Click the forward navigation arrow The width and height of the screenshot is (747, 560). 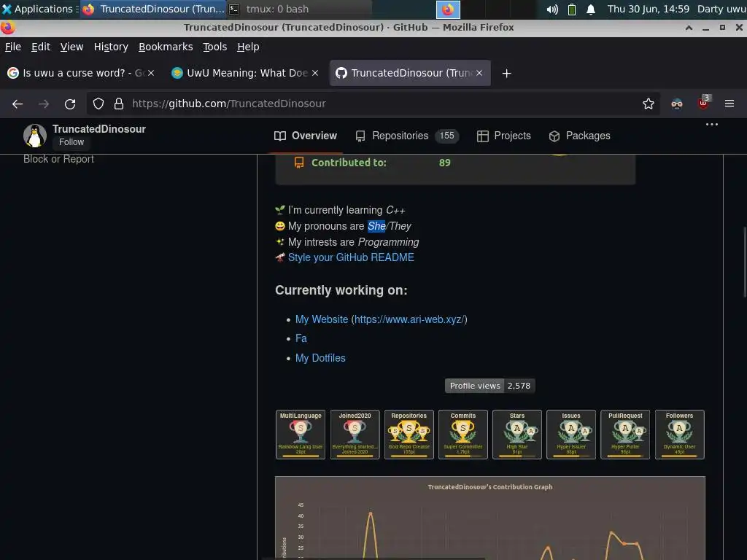(44, 104)
